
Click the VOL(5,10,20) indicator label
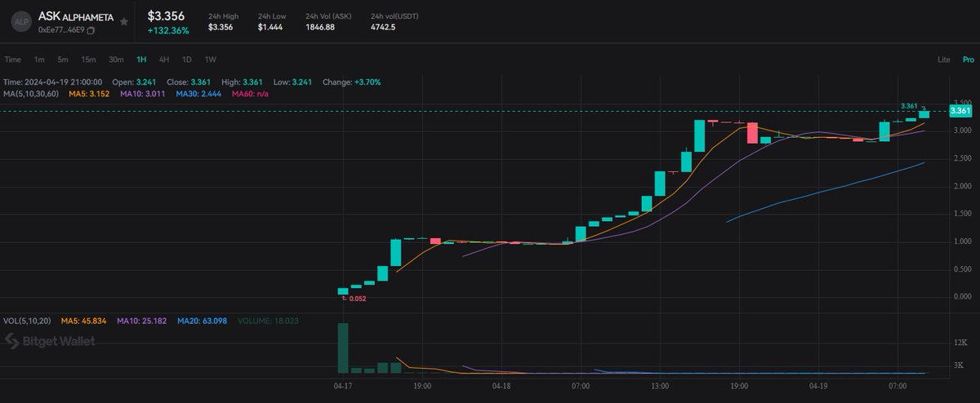(x=29, y=321)
